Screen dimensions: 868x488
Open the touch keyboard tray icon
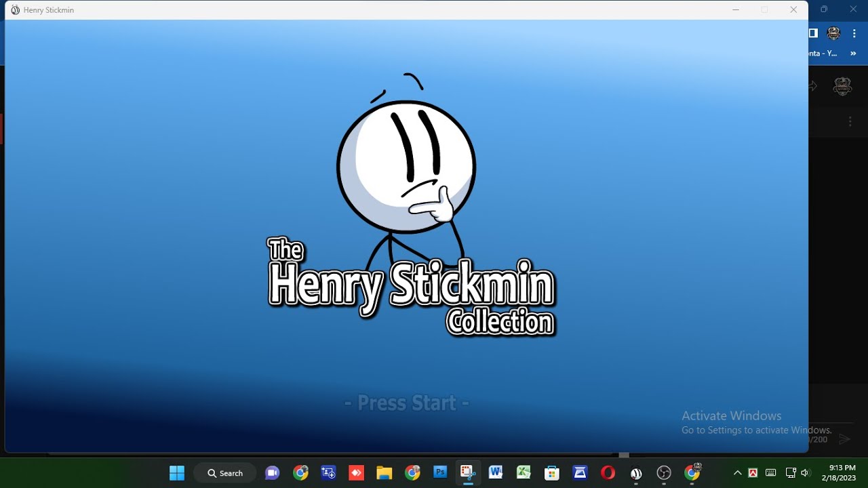pos(770,473)
